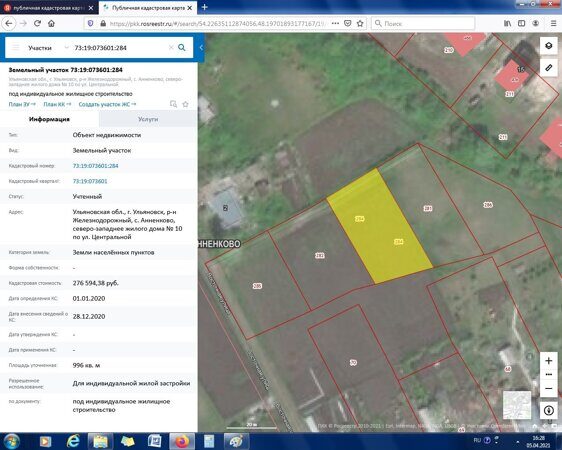
Task: Clear the search field text
Action: click(x=171, y=48)
